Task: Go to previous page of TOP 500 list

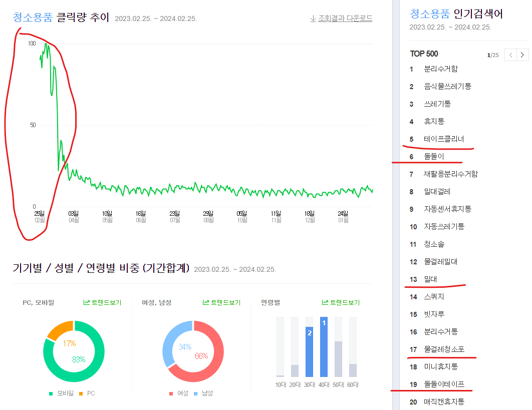Action: [510, 55]
